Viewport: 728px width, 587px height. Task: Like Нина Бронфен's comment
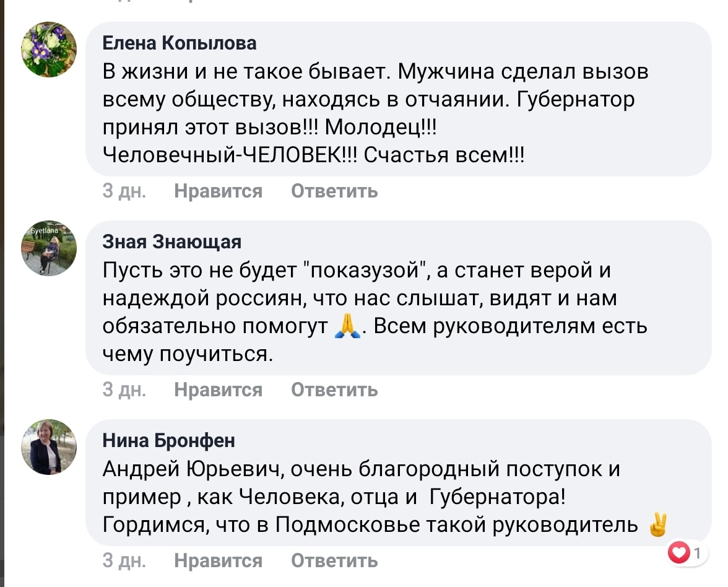coord(218,561)
